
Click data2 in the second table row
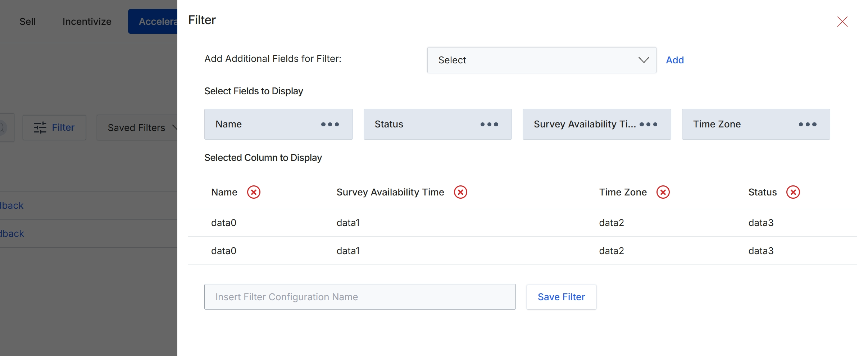tap(611, 251)
